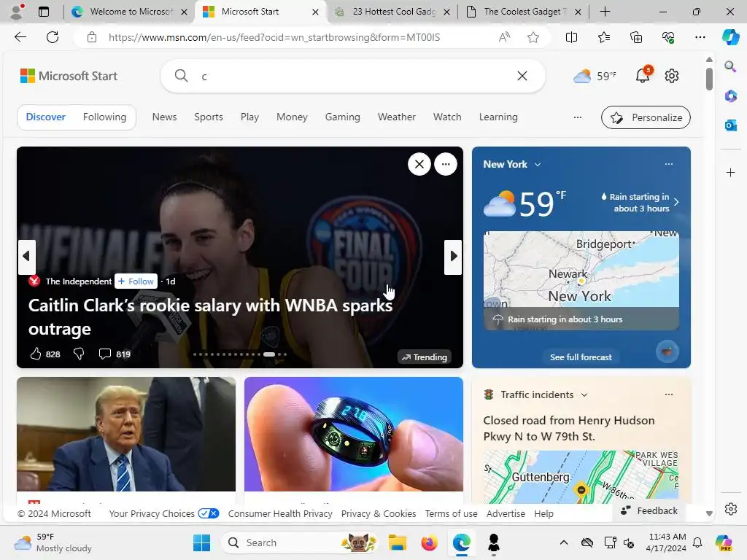Screen dimensions: 747x560
Task: Launch Firefox from taskbar
Action: (x=429, y=542)
